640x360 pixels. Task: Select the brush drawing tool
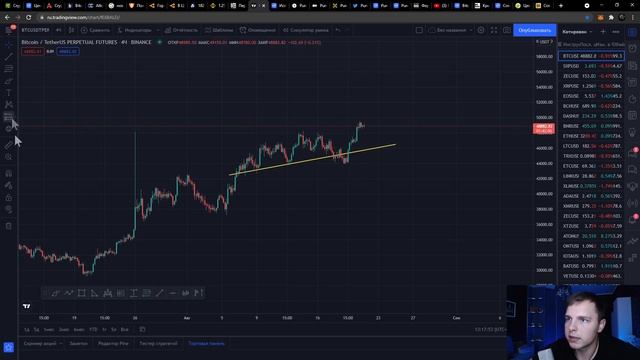click(x=9, y=81)
